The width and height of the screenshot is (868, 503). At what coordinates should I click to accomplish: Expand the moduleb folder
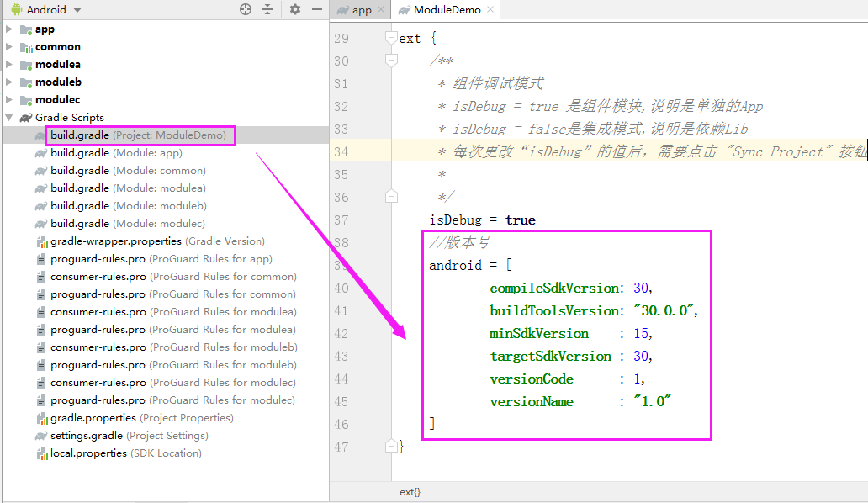(9, 82)
